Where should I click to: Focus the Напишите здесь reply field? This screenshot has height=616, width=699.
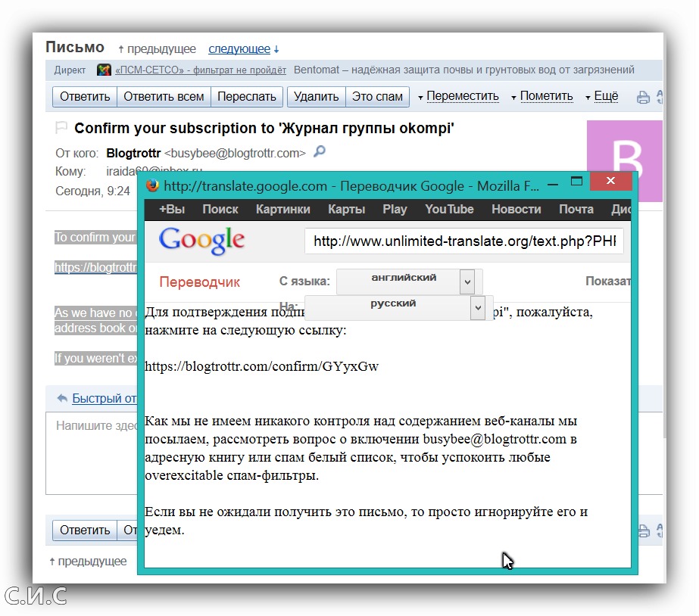click(92, 453)
